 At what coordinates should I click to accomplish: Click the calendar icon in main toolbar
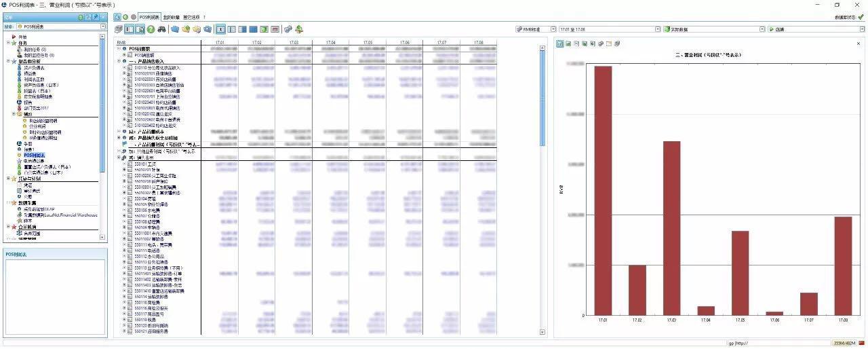275,29
